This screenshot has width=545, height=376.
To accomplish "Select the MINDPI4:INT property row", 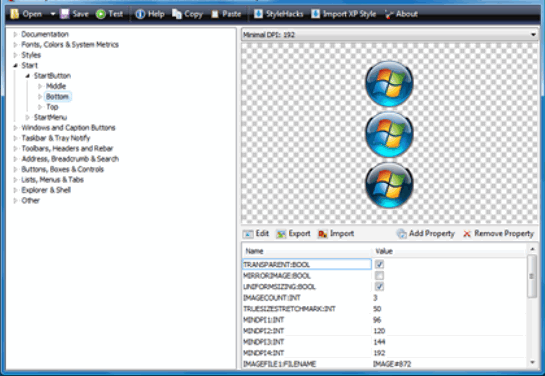I will [384, 353].
